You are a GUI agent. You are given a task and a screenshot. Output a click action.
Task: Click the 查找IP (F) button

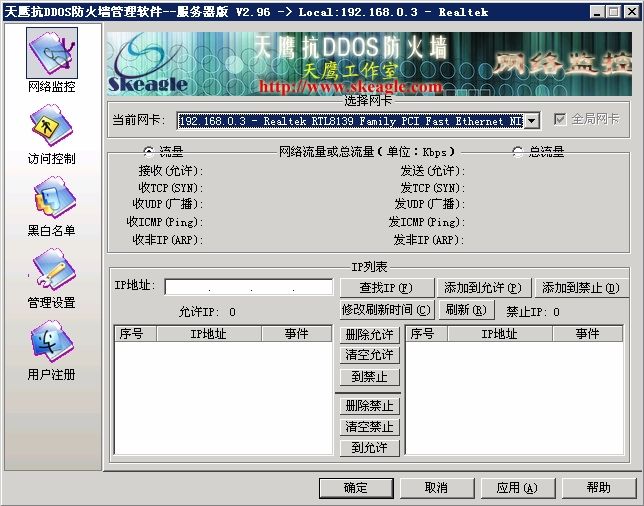pos(386,288)
